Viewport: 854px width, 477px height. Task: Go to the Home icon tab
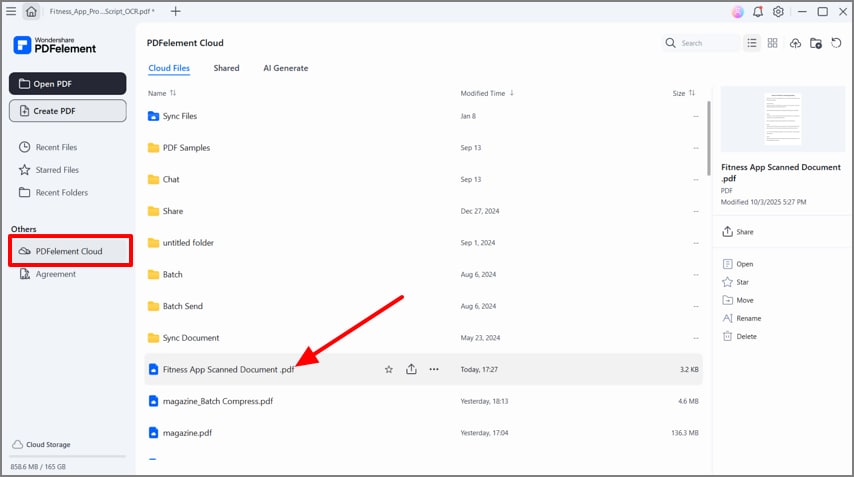point(31,11)
